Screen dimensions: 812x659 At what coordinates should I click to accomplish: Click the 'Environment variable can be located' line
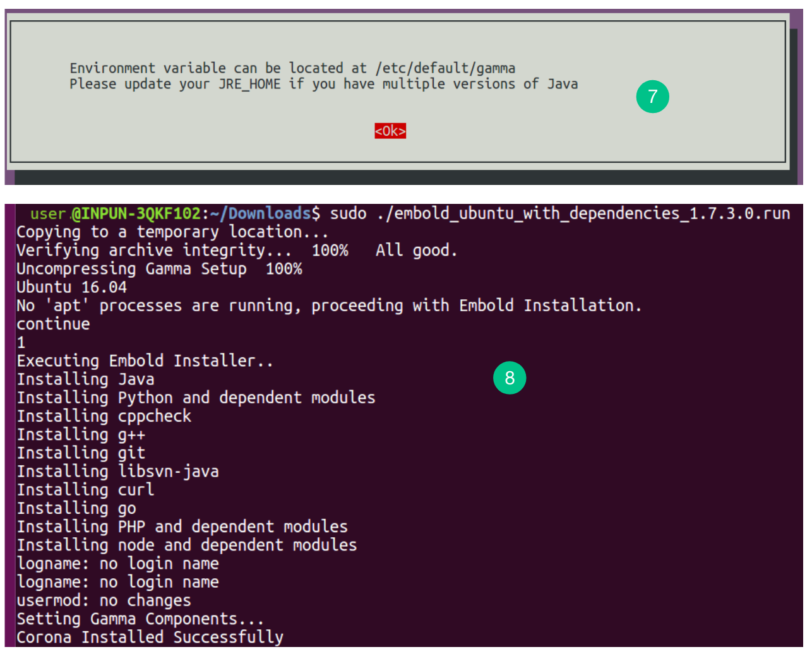(x=292, y=68)
